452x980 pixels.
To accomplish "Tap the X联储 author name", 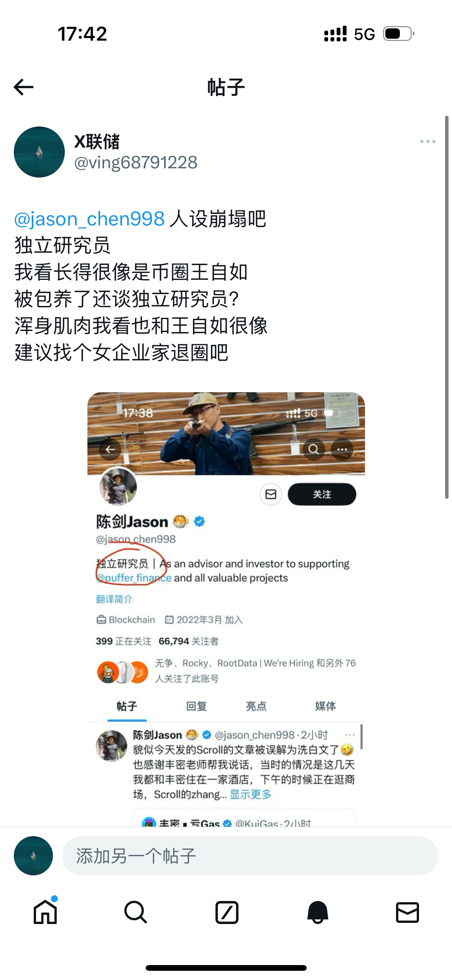I will (x=97, y=142).
